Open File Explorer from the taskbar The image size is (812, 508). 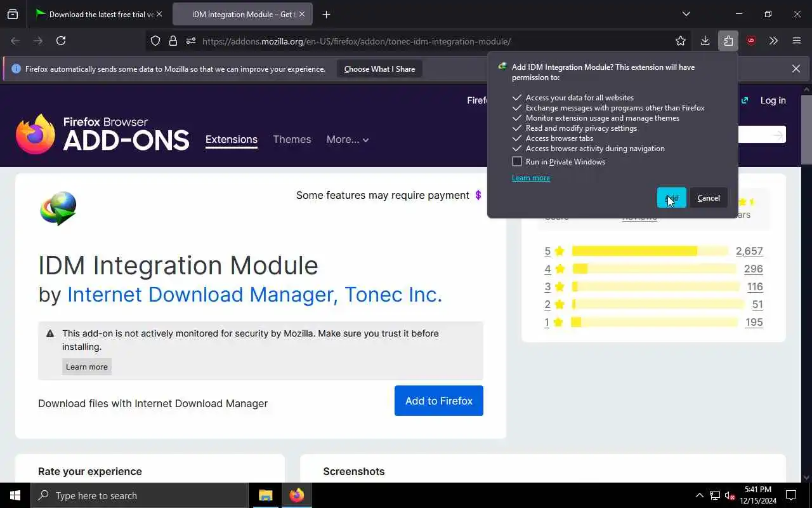click(266, 495)
